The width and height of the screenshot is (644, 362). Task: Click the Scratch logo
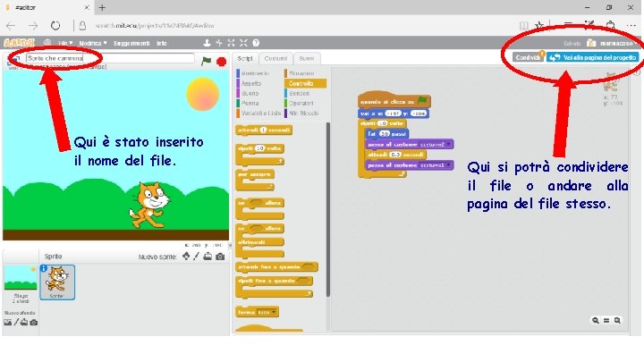19,43
